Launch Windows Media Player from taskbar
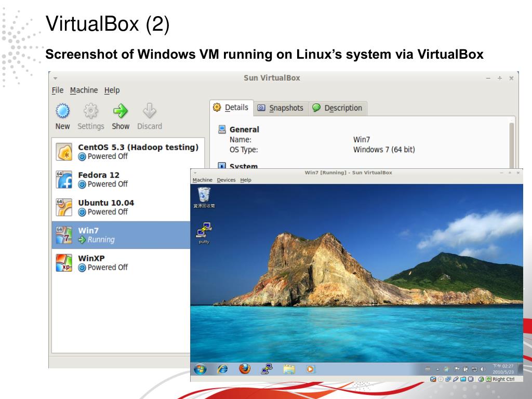The image size is (532, 399). pos(311,369)
